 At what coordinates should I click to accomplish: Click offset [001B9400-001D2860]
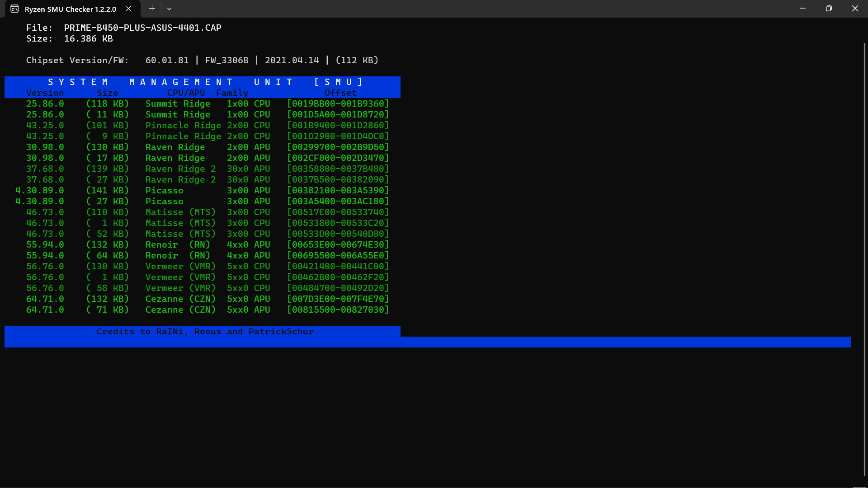(x=338, y=125)
